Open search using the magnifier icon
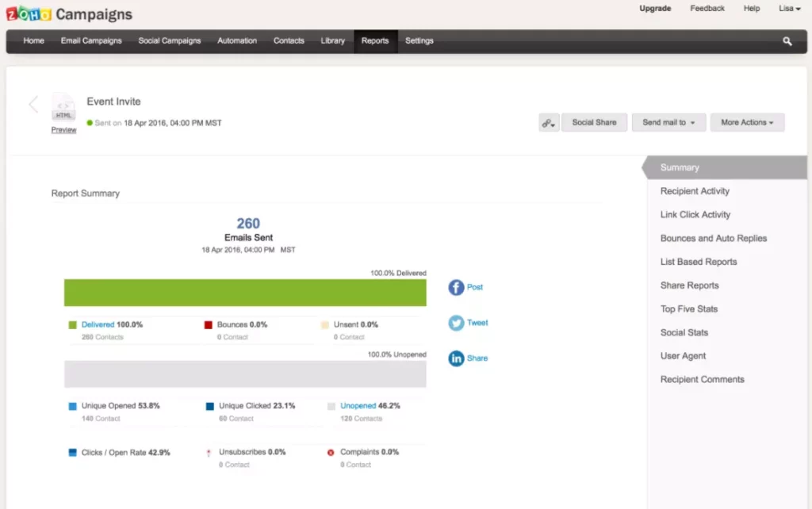Viewport: 812px width, 509px height. (x=786, y=40)
